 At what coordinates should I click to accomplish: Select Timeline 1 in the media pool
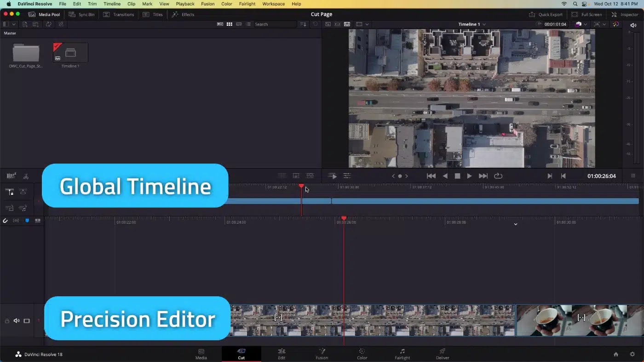point(70,53)
